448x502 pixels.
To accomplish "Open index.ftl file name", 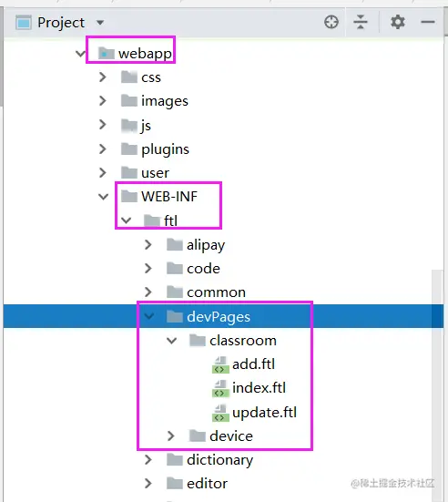I will tap(260, 388).
